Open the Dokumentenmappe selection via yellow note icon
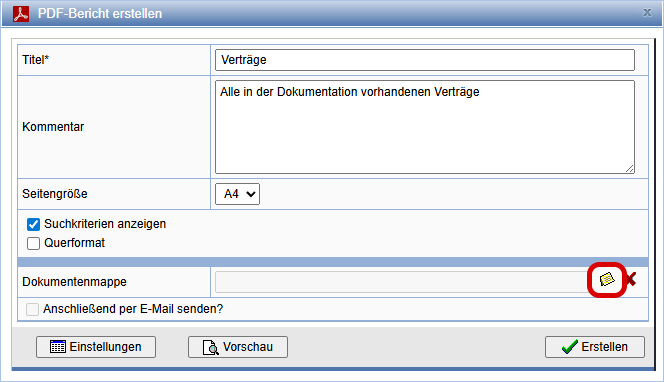 (607, 279)
